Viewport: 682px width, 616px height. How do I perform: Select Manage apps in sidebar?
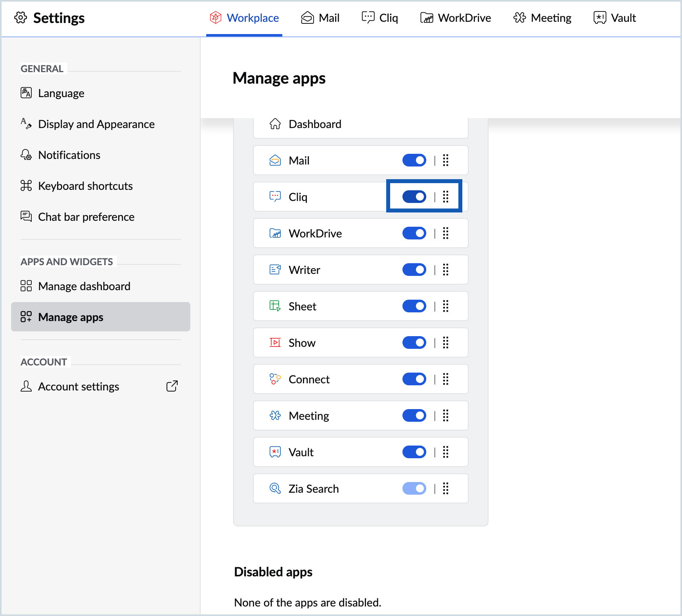tap(101, 317)
